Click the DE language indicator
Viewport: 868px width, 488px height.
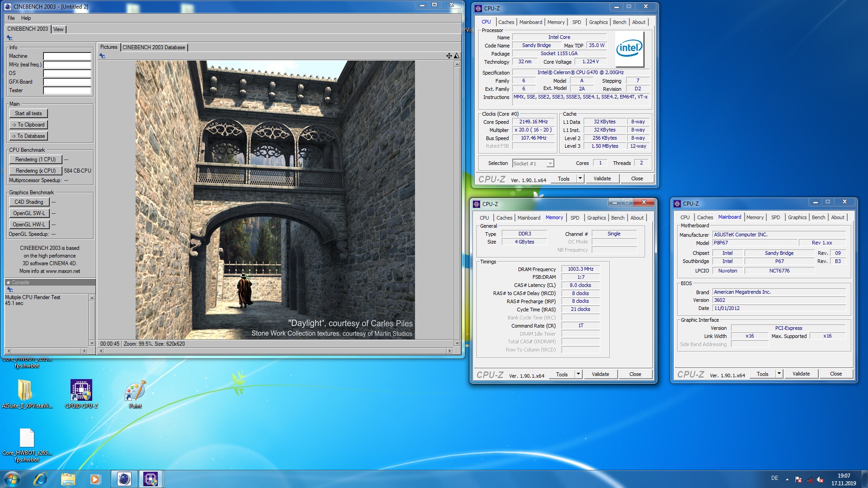(774, 478)
